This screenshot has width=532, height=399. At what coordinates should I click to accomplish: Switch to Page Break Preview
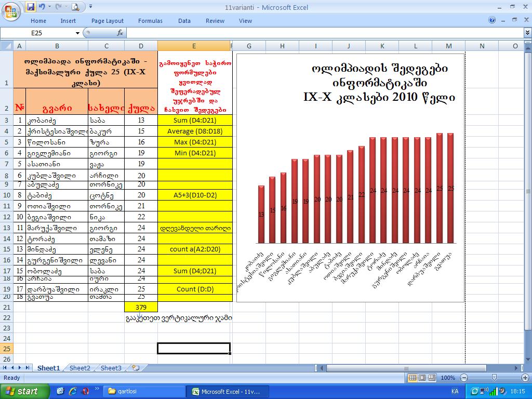click(x=432, y=378)
